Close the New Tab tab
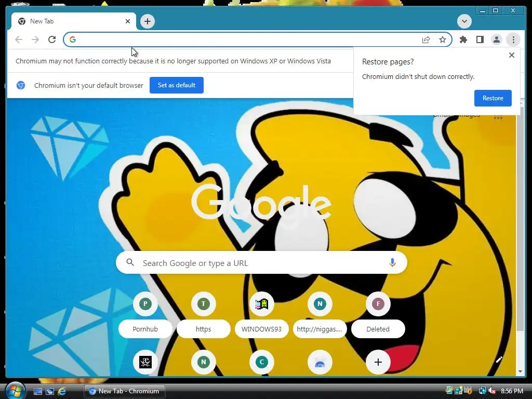The height and width of the screenshot is (399, 532). tap(128, 21)
